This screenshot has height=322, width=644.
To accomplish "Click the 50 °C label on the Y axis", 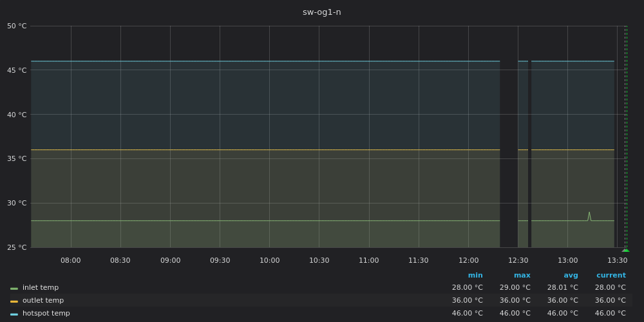I will click(x=17, y=26).
